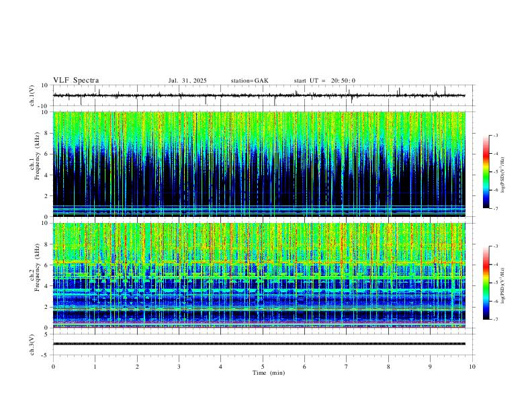Click the time axis tick label "5"

point(263,367)
